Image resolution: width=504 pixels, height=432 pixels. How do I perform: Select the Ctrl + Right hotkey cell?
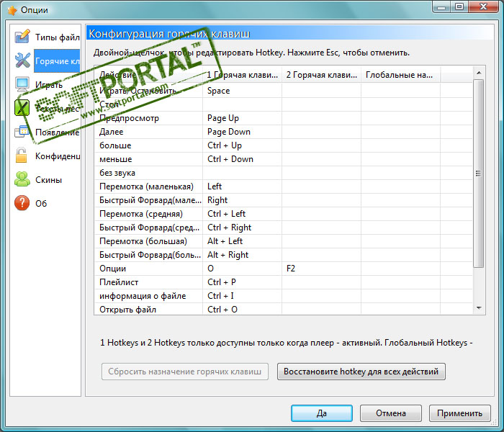pyautogui.click(x=243, y=228)
